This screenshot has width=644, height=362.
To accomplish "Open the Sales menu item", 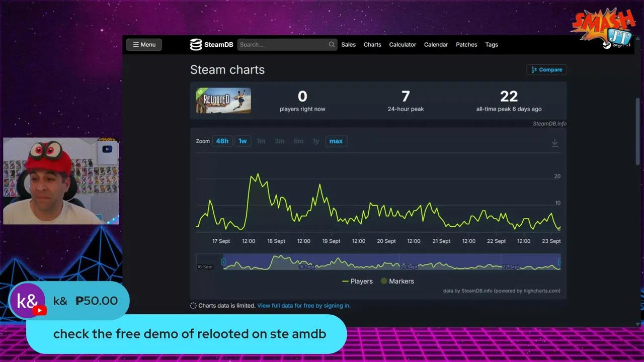I will pos(348,45).
